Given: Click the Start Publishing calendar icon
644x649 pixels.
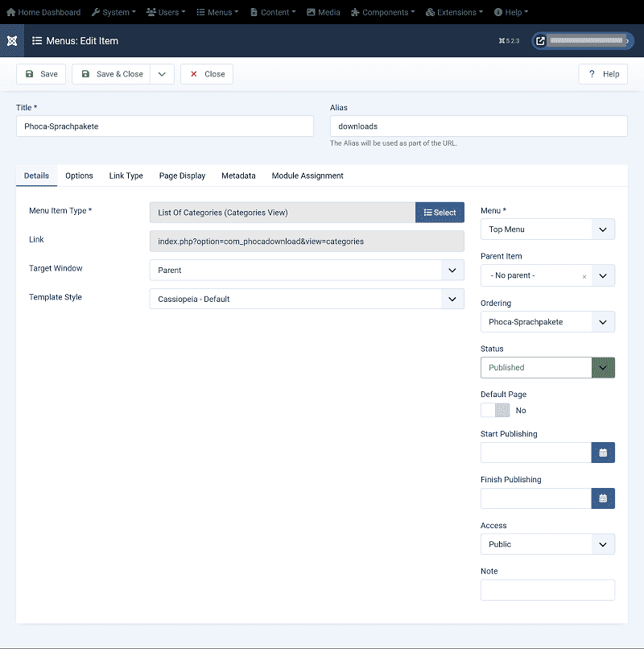Looking at the screenshot, I should click(603, 453).
